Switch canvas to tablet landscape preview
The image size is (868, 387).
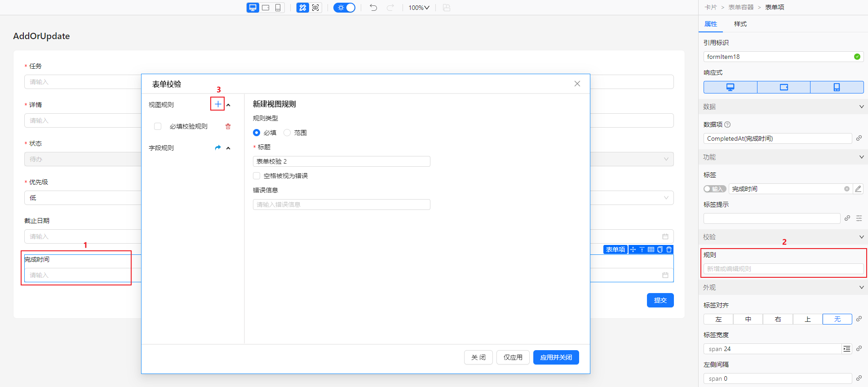pos(266,8)
